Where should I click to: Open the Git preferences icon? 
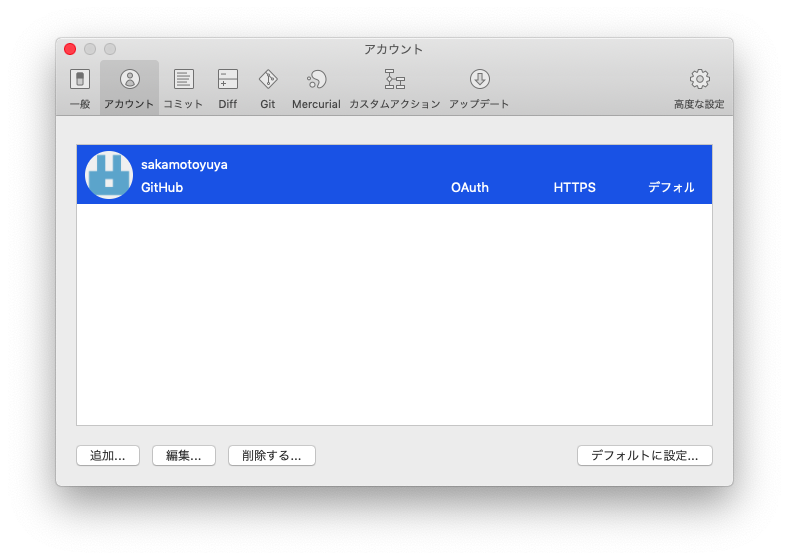(x=268, y=79)
